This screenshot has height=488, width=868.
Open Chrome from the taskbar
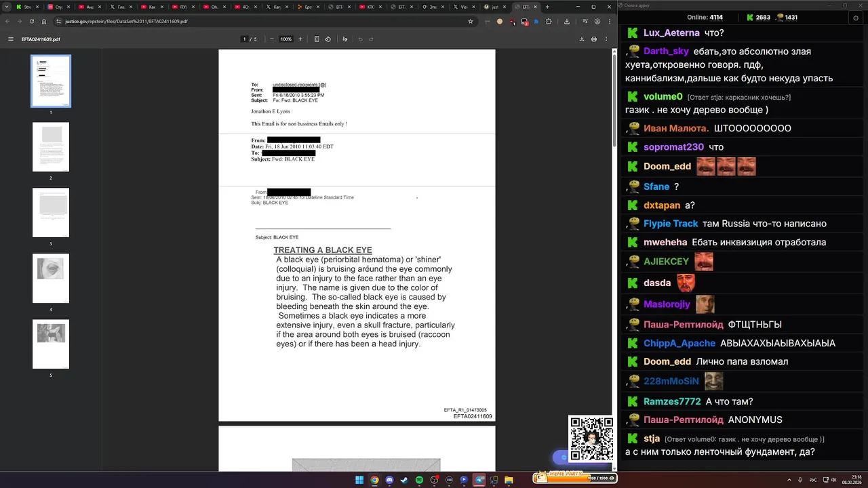click(374, 480)
